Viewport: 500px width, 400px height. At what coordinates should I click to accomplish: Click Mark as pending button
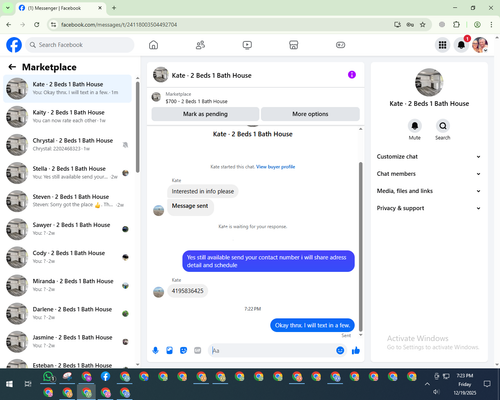205,114
